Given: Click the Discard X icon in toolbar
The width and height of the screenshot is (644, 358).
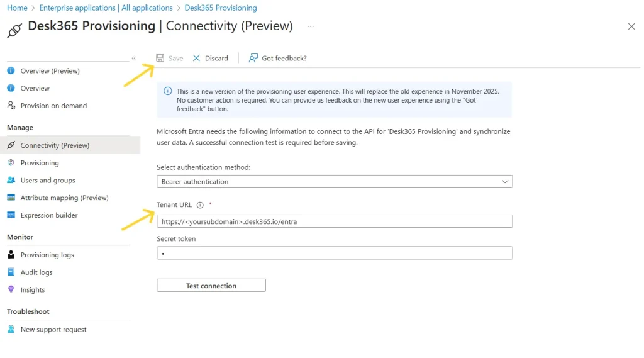Looking at the screenshot, I should click(196, 58).
